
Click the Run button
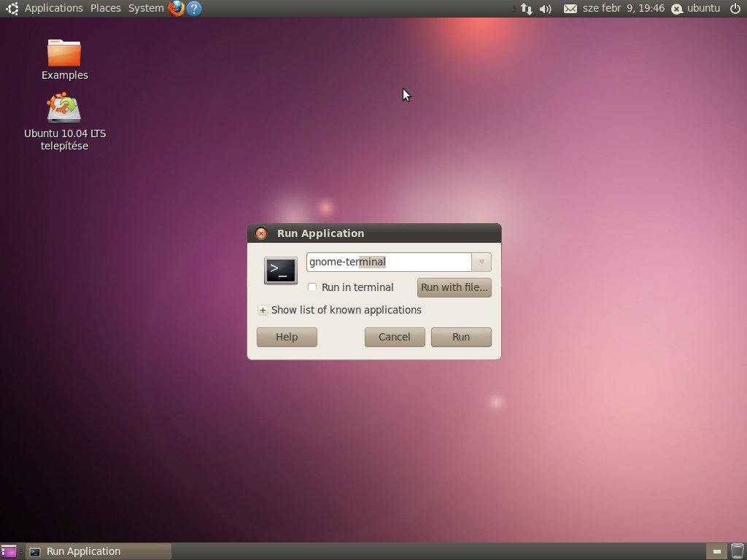pyautogui.click(x=461, y=337)
